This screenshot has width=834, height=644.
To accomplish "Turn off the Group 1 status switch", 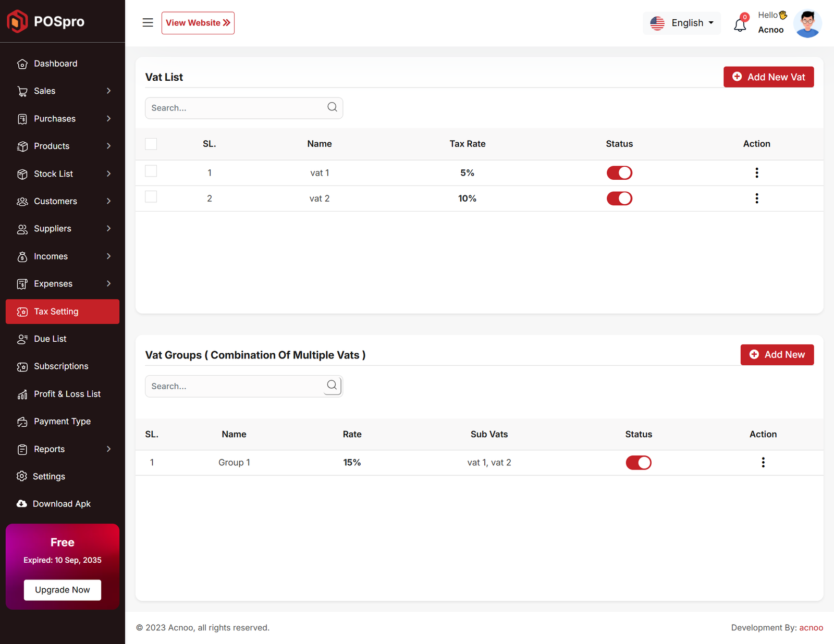I will click(638, 463).
